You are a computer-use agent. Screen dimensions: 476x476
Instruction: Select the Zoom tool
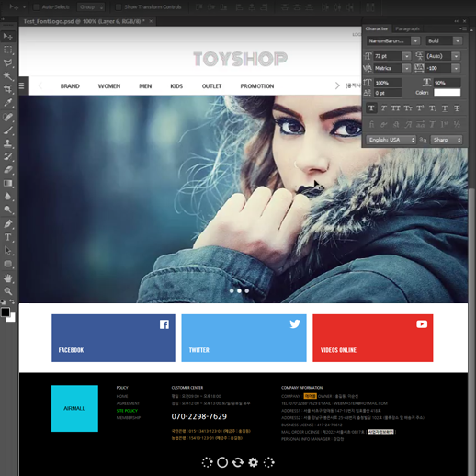(x=8, y=291)
